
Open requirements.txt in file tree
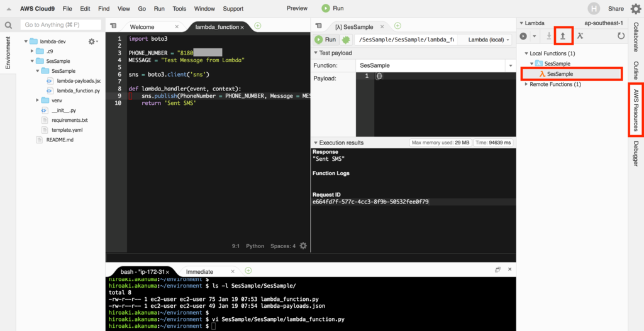coord(69,120)
